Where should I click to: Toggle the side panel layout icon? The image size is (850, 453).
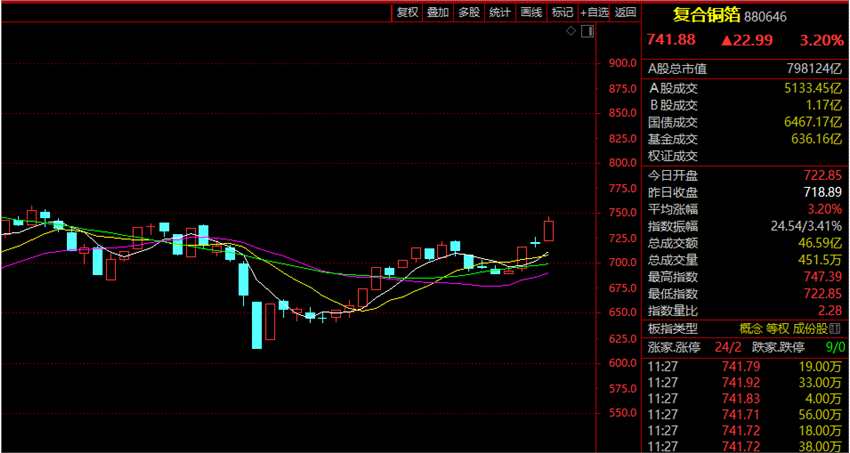point(587,31)
